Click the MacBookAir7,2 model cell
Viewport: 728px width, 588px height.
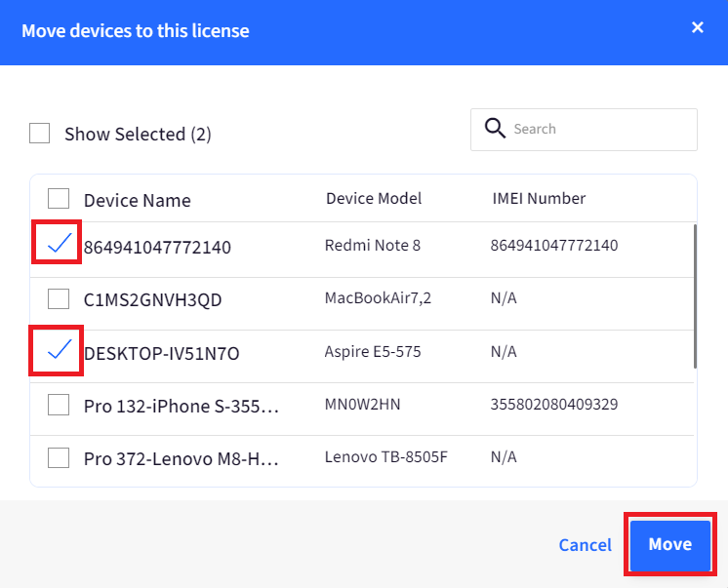[378, 297]
